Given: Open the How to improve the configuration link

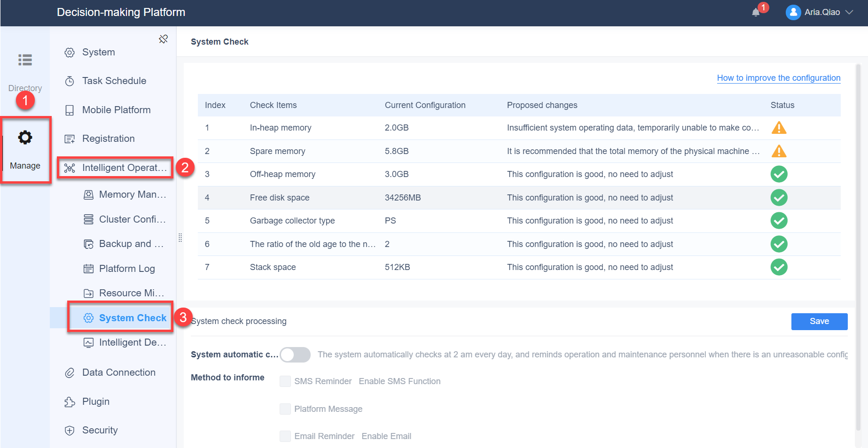Looking at the screenshot, I should pos(778,78).
